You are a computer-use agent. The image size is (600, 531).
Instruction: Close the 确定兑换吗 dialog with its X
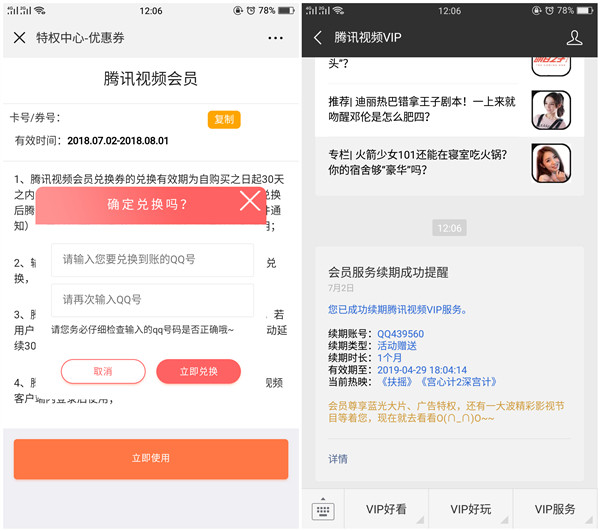click(x=250, y=201)
